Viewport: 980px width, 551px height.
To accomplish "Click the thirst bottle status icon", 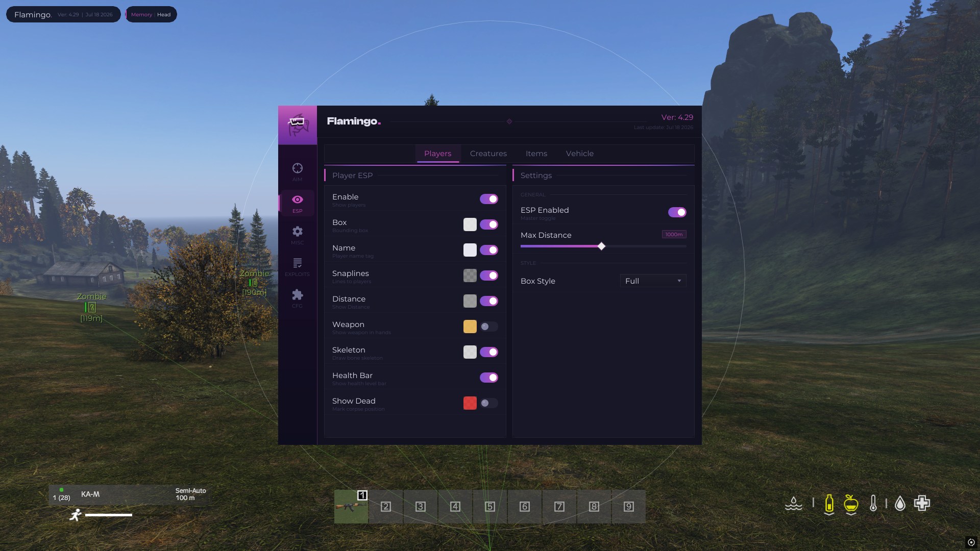I will click(829, 504).
